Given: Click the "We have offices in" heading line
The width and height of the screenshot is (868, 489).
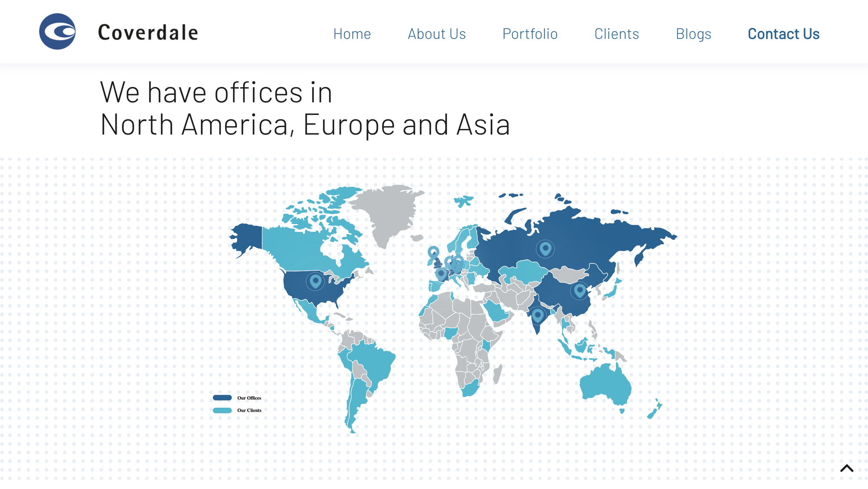Looking at the screenshot, I should [x=216, y=92].
